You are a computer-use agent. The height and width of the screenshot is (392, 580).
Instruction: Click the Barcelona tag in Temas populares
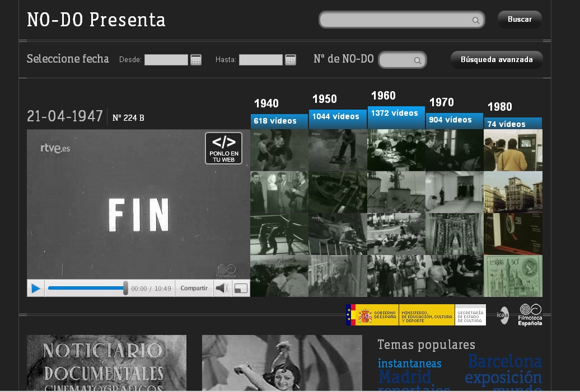pos(504,361)
